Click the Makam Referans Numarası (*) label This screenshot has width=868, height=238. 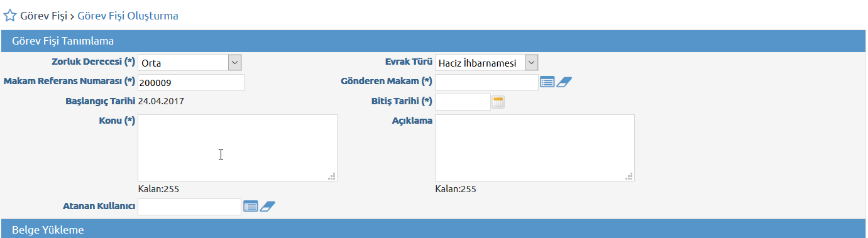pyautogui.click(x=69, y=81)
